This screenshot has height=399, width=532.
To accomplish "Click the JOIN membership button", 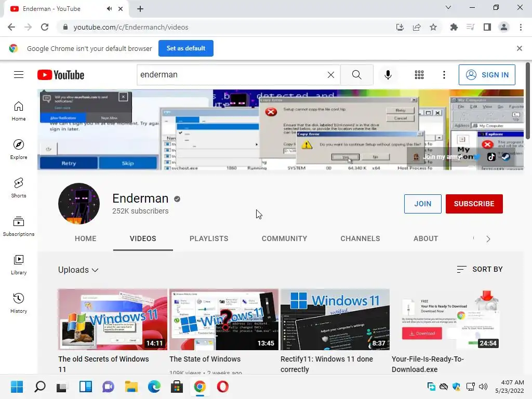I will (423, 204).
